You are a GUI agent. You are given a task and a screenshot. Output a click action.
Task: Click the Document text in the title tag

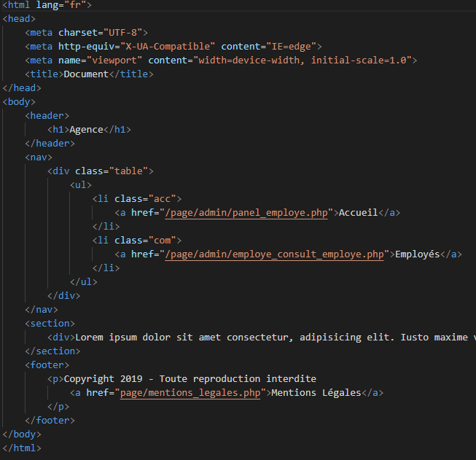click(86, 74)
